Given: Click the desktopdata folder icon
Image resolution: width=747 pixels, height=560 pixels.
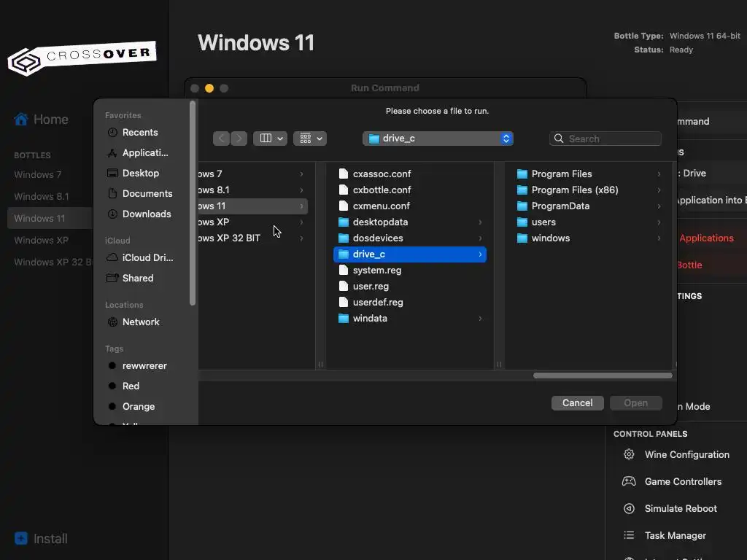Looking at the screenshot, I should point(344,222).
